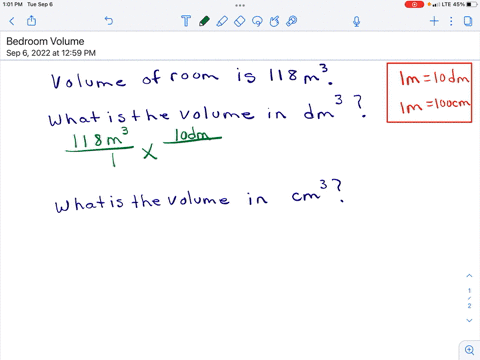Select the Shapes tool
This screenshot has width=480, height=360.
pyautogui.click(x=274, y=21)
